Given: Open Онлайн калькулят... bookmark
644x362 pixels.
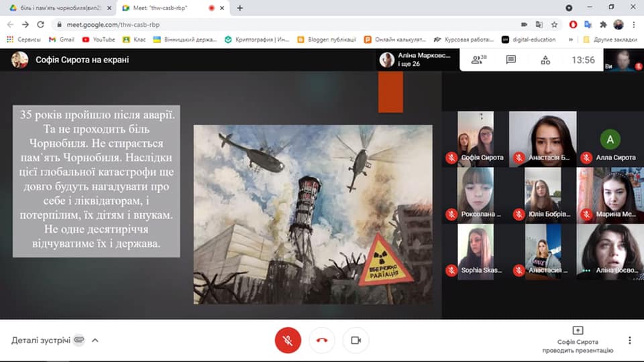Looking at the screenshot, I should [x=395, y=40].
